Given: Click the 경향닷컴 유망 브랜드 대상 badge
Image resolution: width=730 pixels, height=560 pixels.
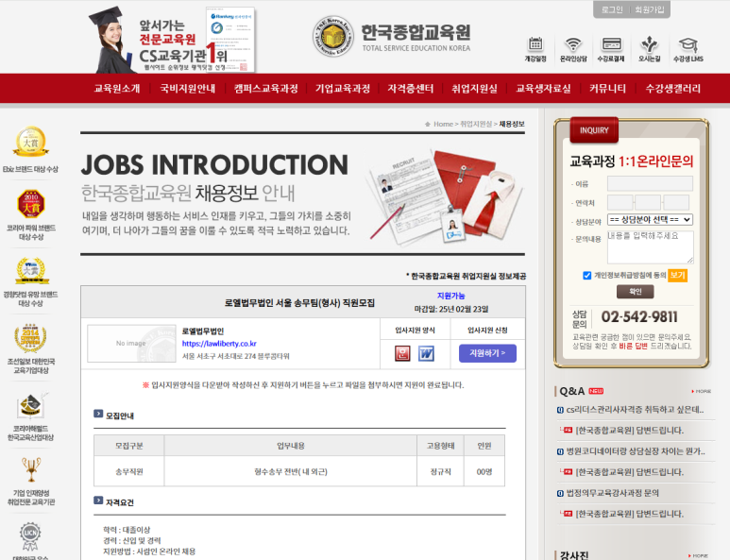Looking at the screenshot, I should point(31,271).
